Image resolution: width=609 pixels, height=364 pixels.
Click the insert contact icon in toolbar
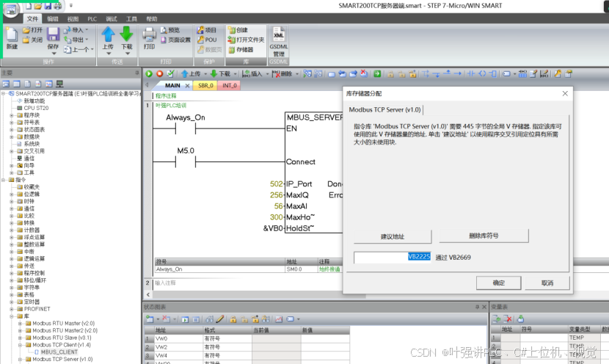pyautogui.click(x=472, y=73)
